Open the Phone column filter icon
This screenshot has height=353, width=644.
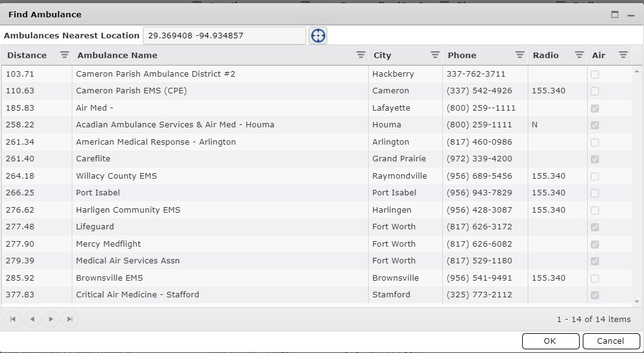coord(520,55)
